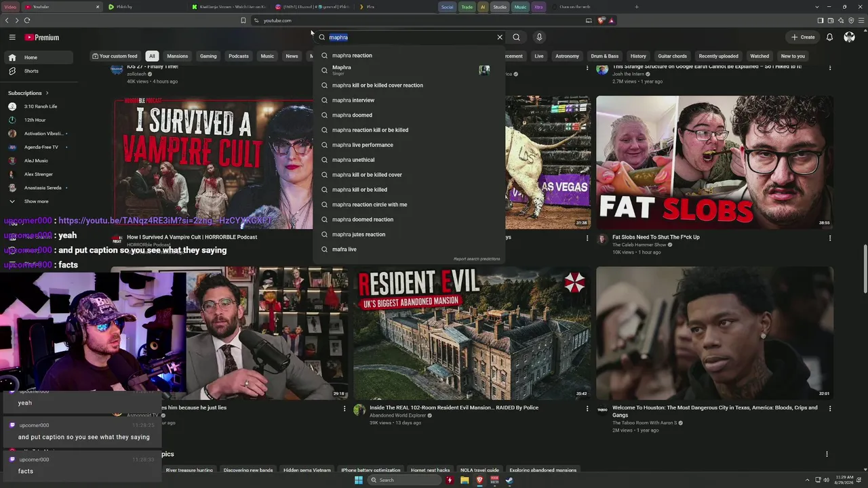This screenshot has width=868, height=488.
Task: Open options for Fat Slobs video
Action: [x=829, y=238]
